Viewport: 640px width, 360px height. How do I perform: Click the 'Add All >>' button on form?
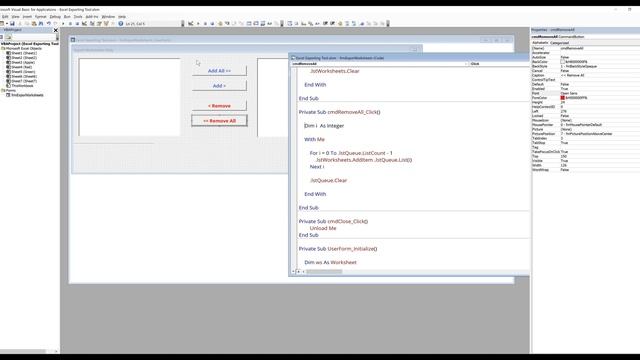(219, 71)
